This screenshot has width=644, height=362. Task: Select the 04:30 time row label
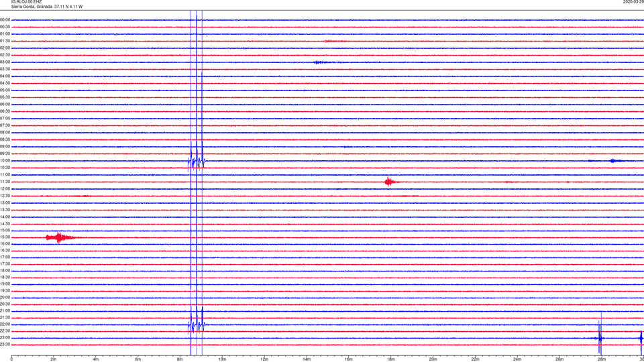pos(5,83)
